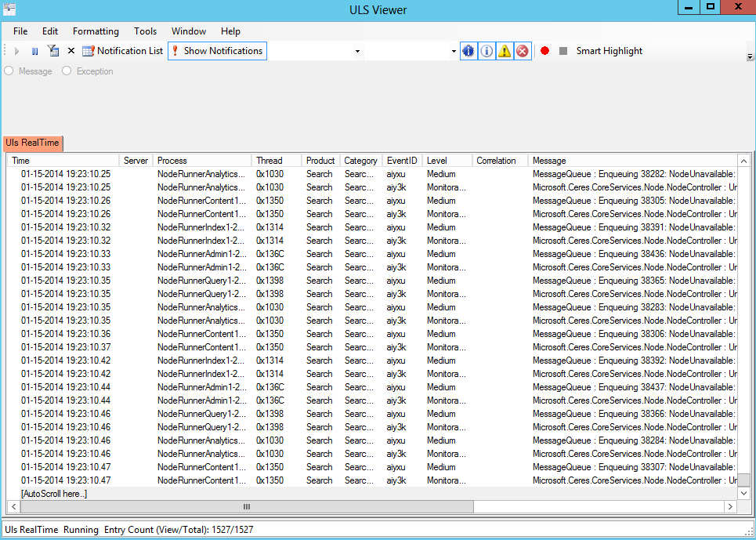Open the File menu

(x=20, y=31)
